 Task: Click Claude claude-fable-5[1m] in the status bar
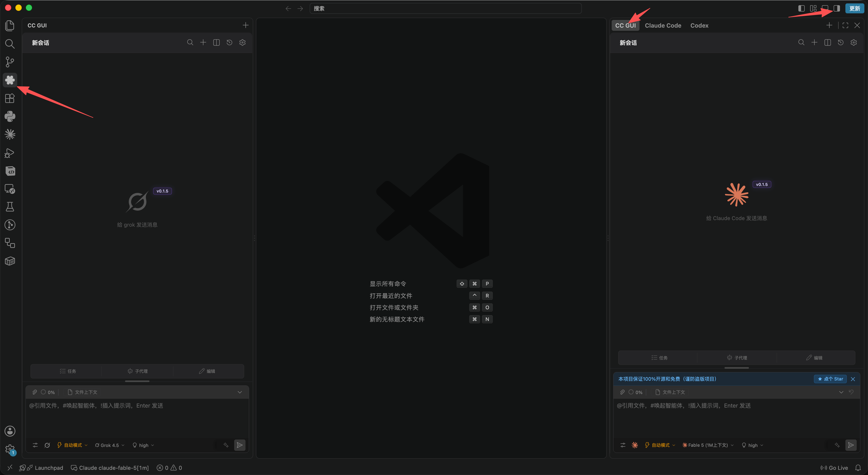(x=110, y=468)
